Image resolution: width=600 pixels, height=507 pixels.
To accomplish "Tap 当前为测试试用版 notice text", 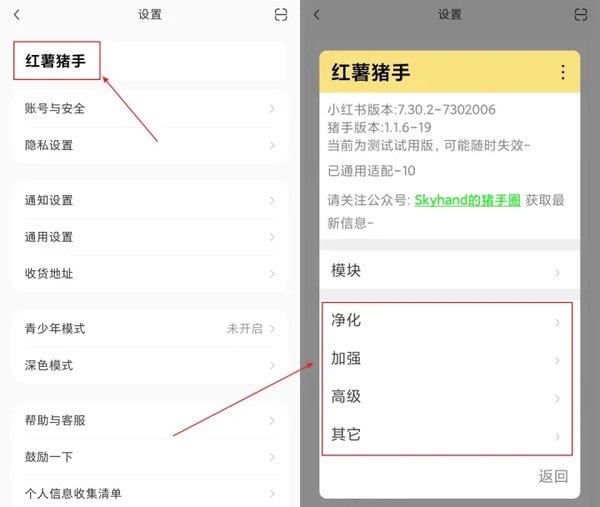I will pos(429,145).
